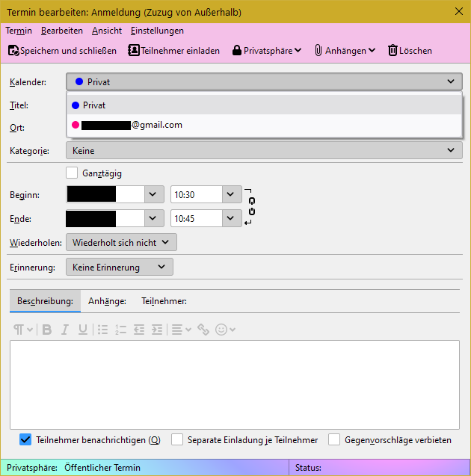The image size is (471, 476).
Task: Open the Bearbeiten menu
Action: [x=62, y=31]
